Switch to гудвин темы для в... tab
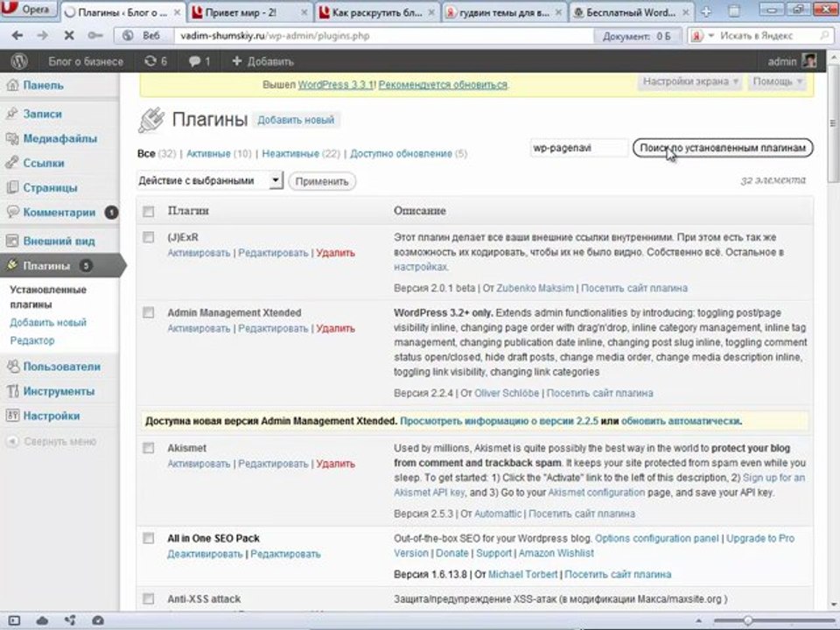This screenshot has height=630, width=840. coord(504,11)
